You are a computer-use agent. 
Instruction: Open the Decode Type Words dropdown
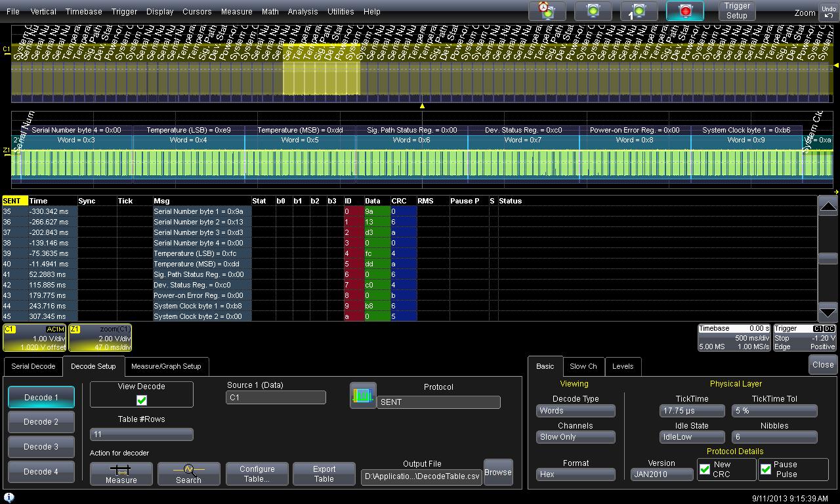click(x=576, y=411)
